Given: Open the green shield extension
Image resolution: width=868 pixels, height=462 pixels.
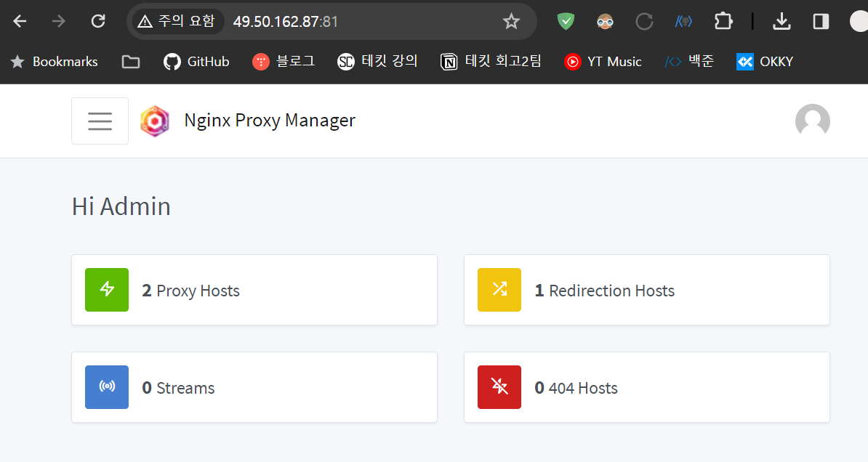Looking at the screenshot, I should click(x=566, y=22).
